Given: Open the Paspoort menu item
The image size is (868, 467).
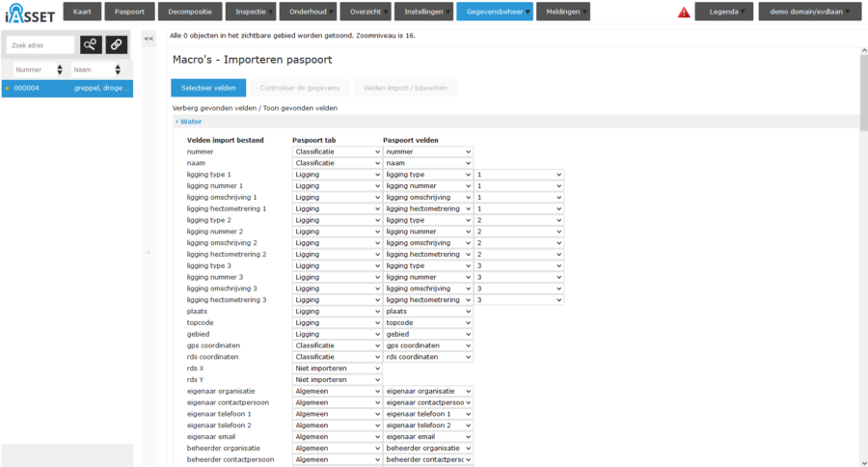Looking at the screenshot, I should (x=129, y=12).
